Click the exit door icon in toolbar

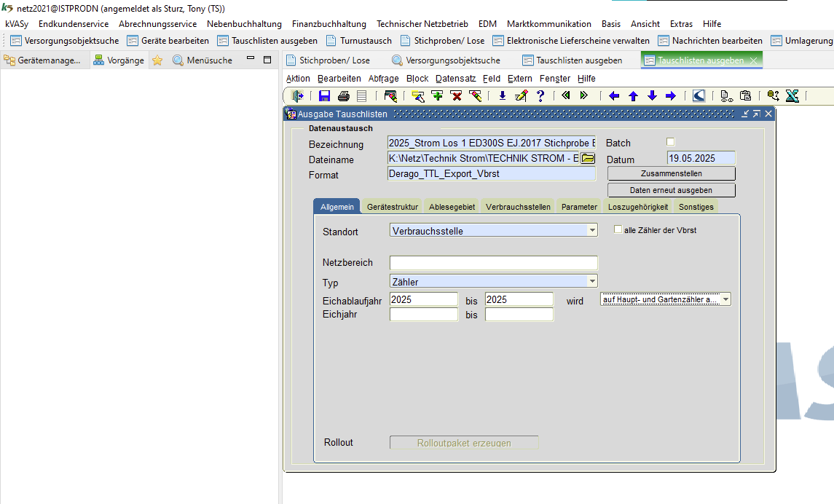click(297, 95)
